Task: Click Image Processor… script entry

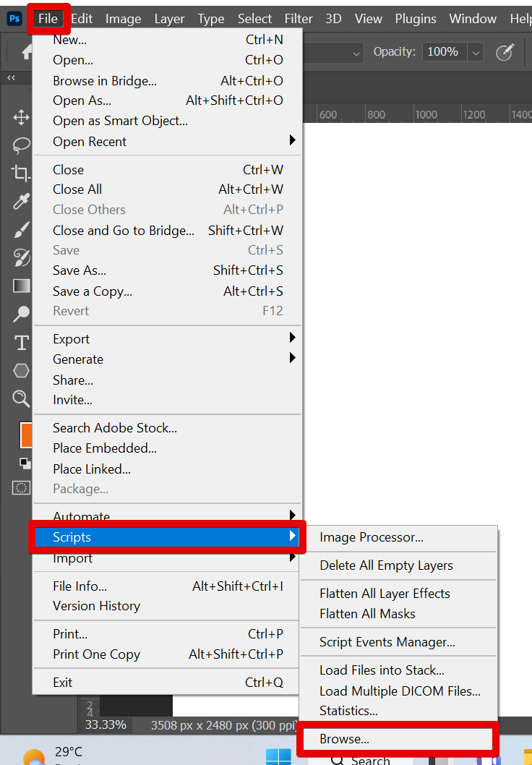Action: point(372,537)
